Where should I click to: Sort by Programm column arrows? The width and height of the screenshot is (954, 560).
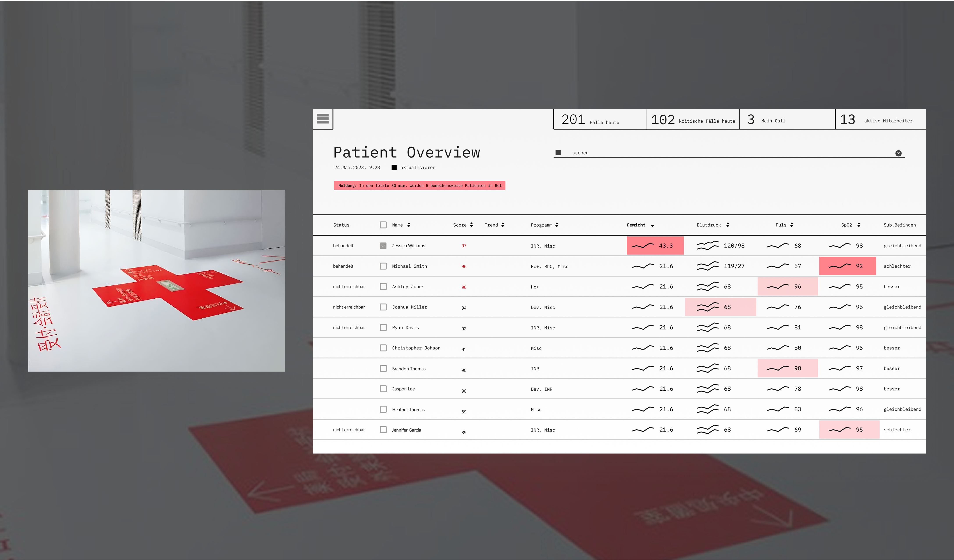pyautogui.click(x=557, y=225)
